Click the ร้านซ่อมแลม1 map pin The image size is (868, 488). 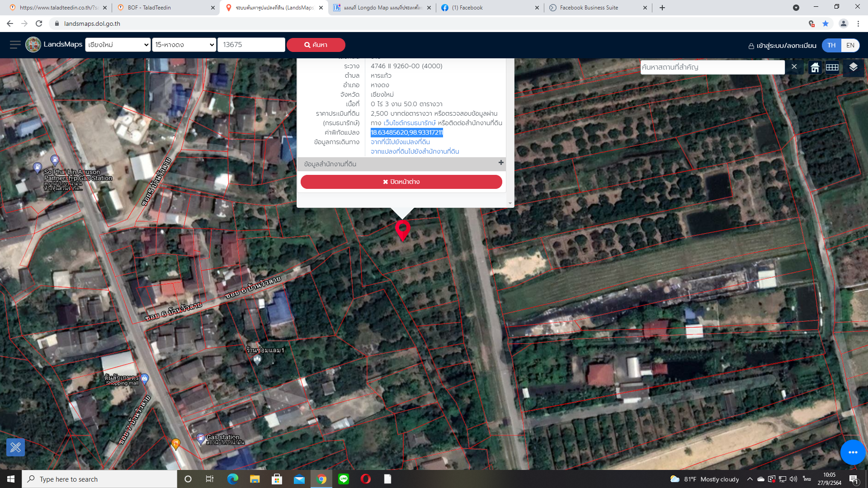coord(257,360)
